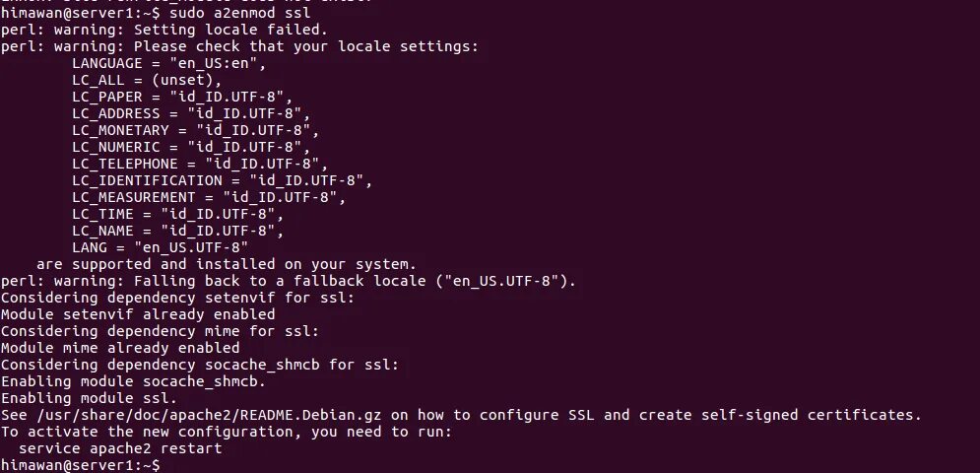Click 'Enabling module socache_shmcb.' line

[134, 381]
